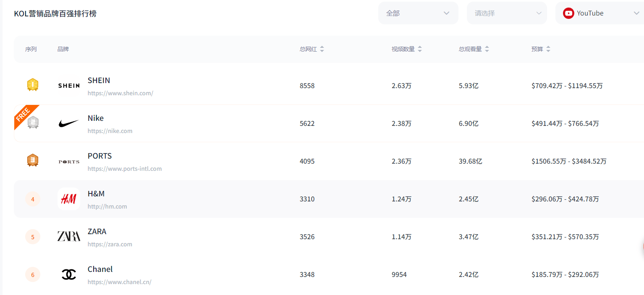Click the rank 5 number badge
The height and width of the screenshot is (295, 644).
33,237
